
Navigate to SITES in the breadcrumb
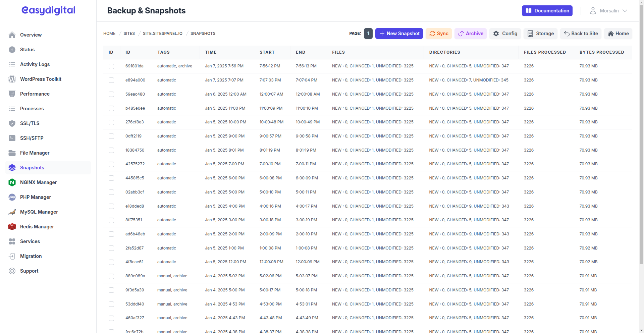(x=129, y=34)
